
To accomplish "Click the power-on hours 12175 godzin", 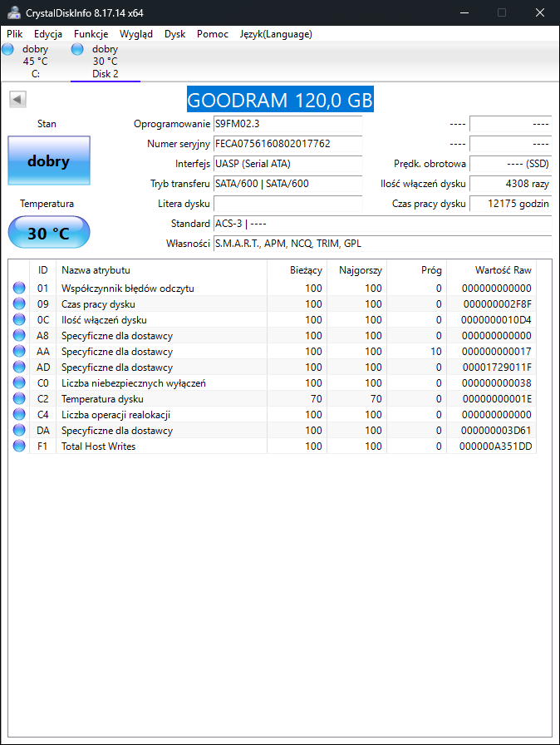I will 511,204.
